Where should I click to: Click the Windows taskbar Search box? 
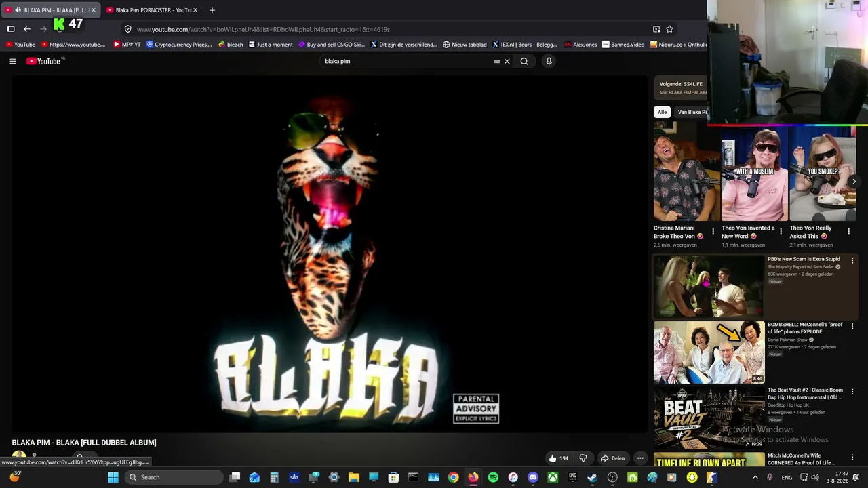click(x=174, y=477)
